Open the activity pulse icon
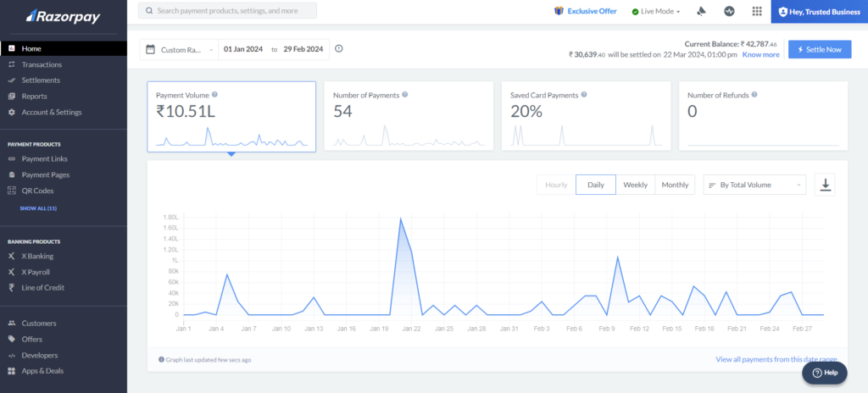The image size is (868, 393). 729,12
